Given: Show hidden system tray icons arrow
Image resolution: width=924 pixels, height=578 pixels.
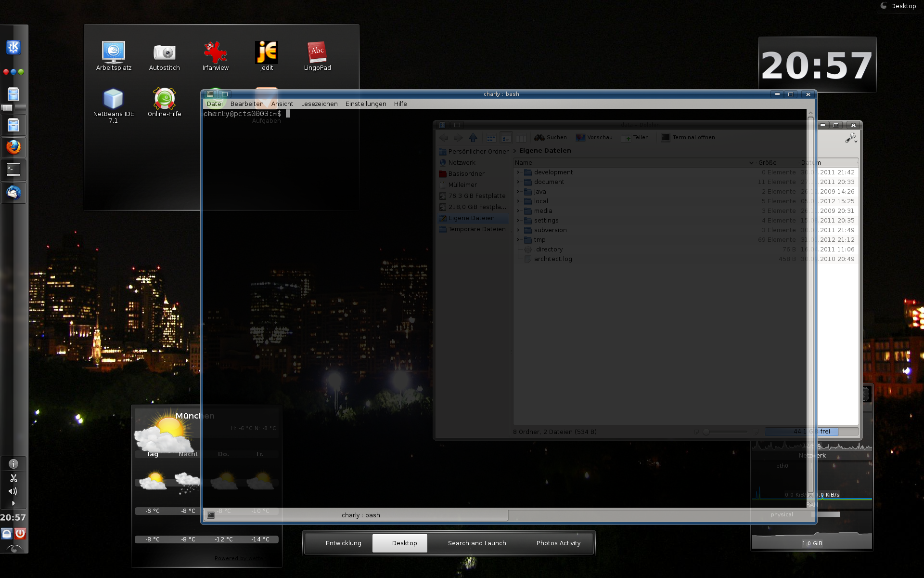Looking at the screenshot, I should [x=13, y=503].
